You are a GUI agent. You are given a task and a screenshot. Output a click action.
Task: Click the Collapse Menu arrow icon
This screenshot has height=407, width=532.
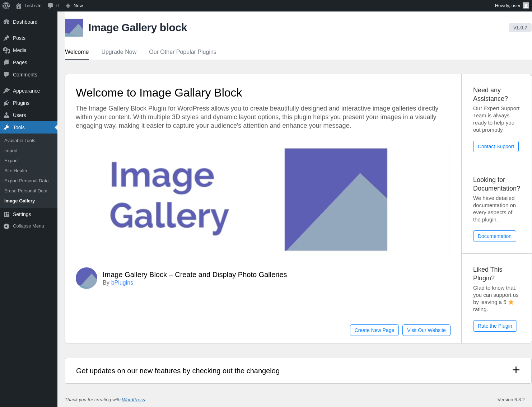point(6,226)
